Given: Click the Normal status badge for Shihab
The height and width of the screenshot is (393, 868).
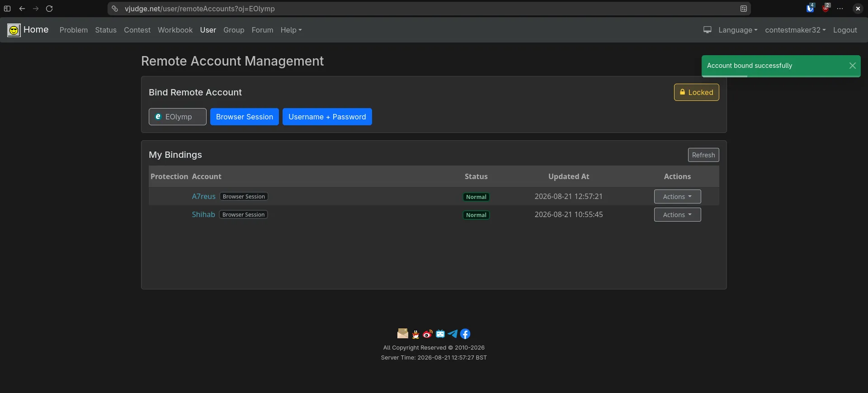Looking at the screenshot, I should pyautogui.click(x=476, y=215).
